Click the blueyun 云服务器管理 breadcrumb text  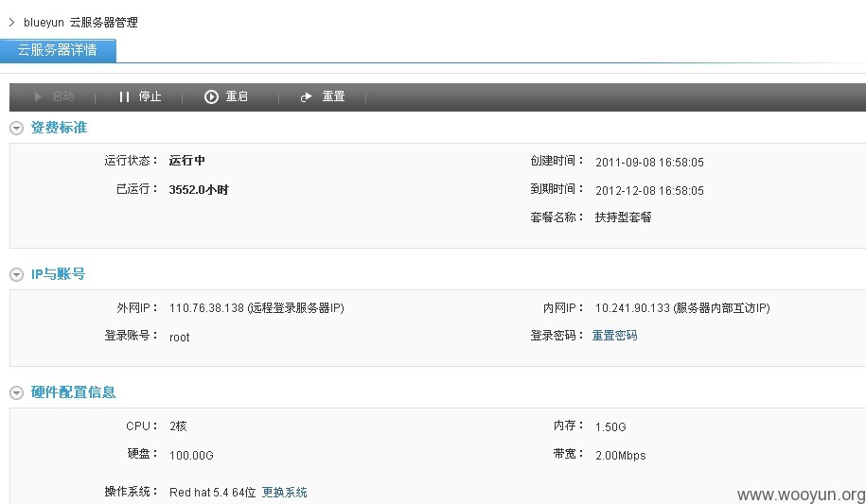pos(80,23)
